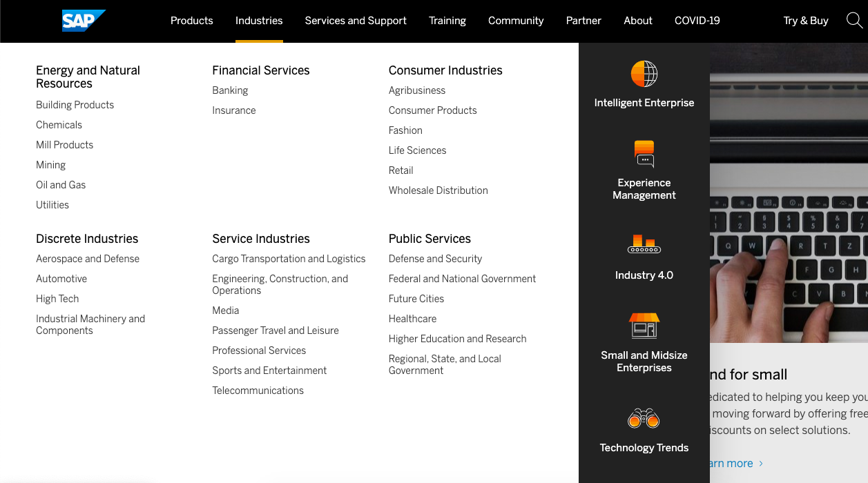Open the Training menu
This screenshot has width=868, height=483.
447,21
